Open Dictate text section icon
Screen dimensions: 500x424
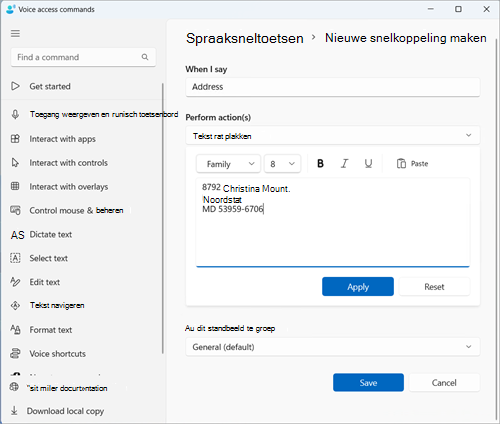pyautogui.click(x=17, y=235)
